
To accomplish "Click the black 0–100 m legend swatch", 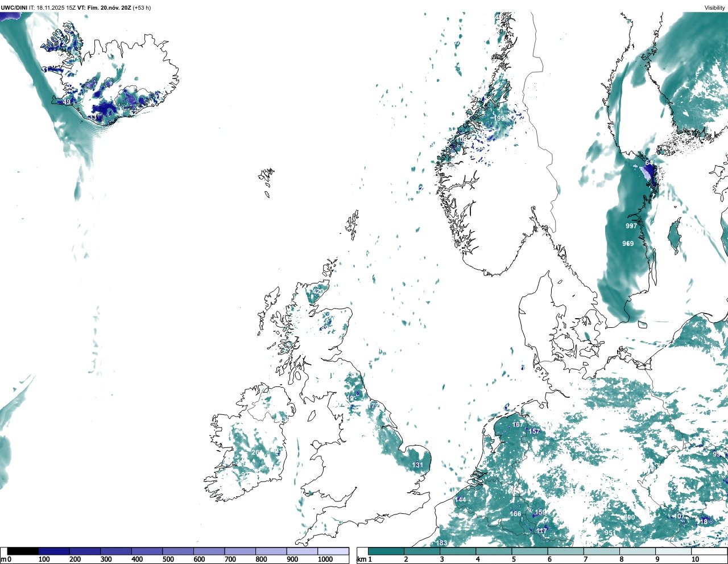I will [23, 551].
